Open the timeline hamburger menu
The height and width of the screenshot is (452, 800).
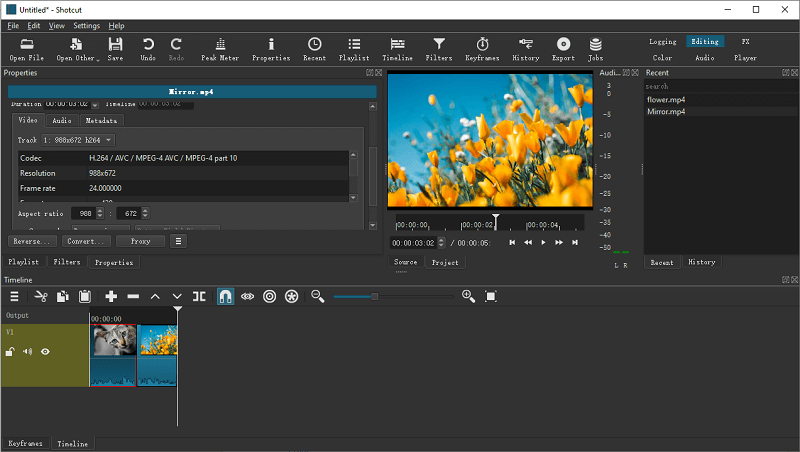[x=14, y=296]
